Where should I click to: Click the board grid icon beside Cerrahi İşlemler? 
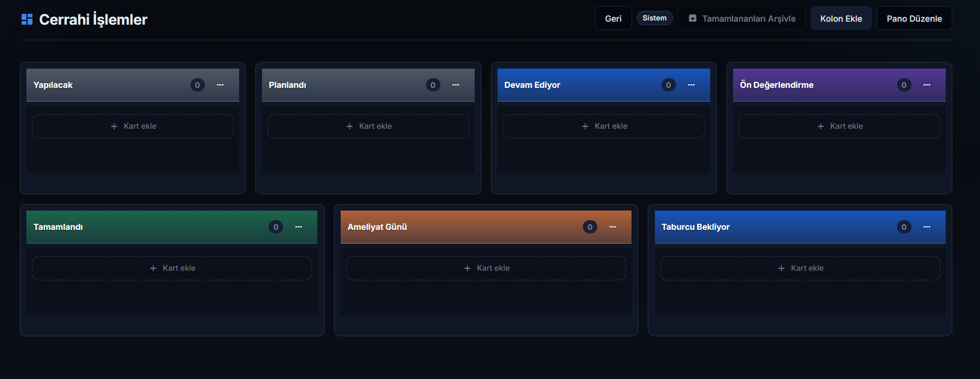click(27, 19)
